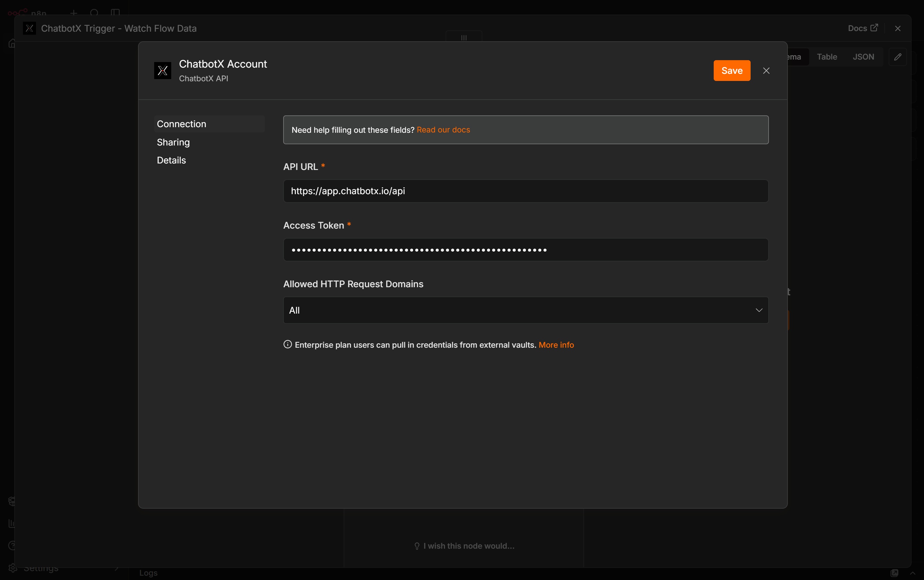Click the Save button
This screenshot has width=924, height=580.
click(731, 71)
